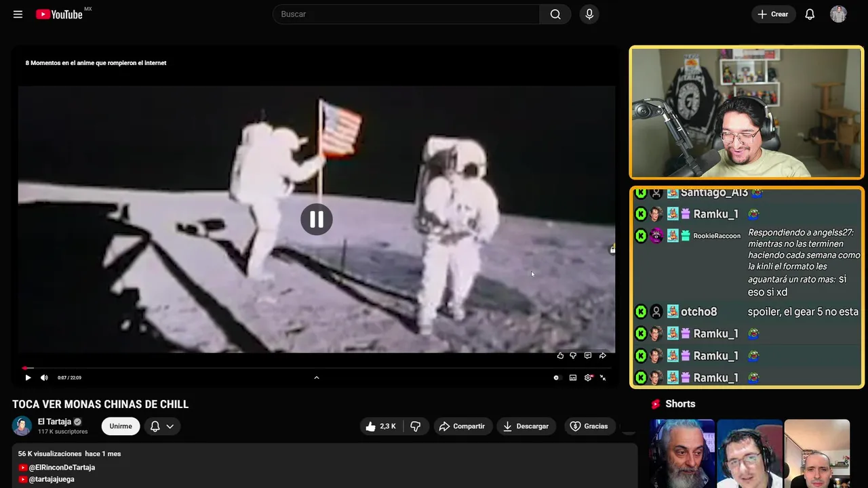Click the Descargar download button
The height and width of the screenshot is (488, 868).
pyautogui.click(x=526, y=426)
